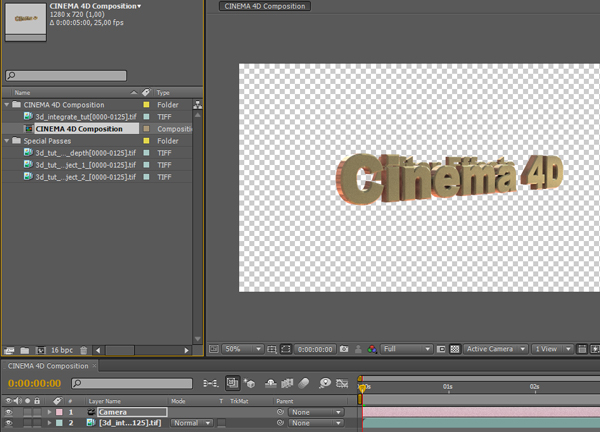Screen dimensions: 600x432
Task: Click the video eye column header icon
Action: click(8, 401)
